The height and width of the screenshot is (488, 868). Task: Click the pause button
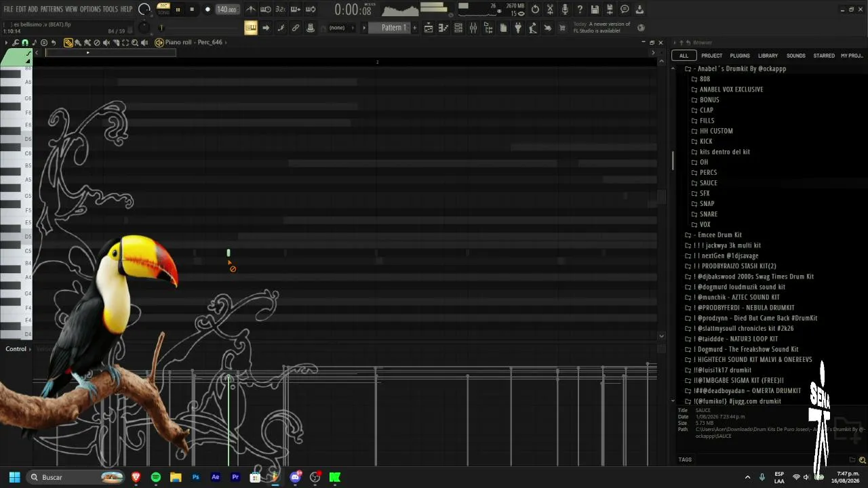click(178, 9)
